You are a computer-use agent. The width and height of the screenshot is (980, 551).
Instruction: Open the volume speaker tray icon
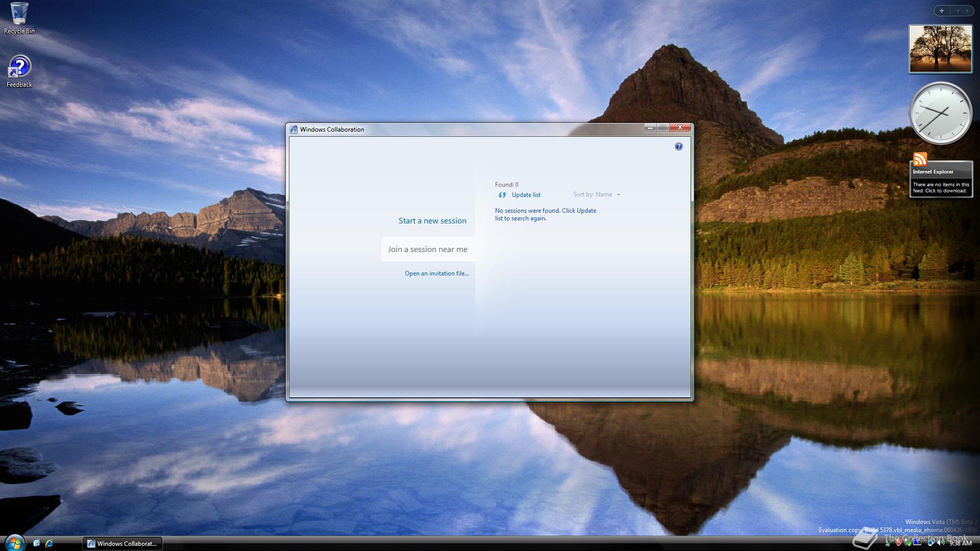pyautogui.click(x=940, y=542)
